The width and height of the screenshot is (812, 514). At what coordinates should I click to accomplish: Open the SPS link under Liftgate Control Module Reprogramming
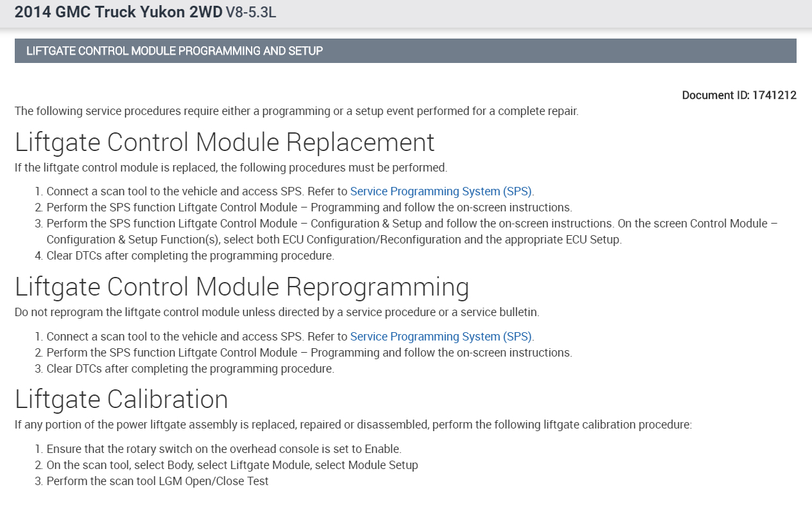point(441,337)
